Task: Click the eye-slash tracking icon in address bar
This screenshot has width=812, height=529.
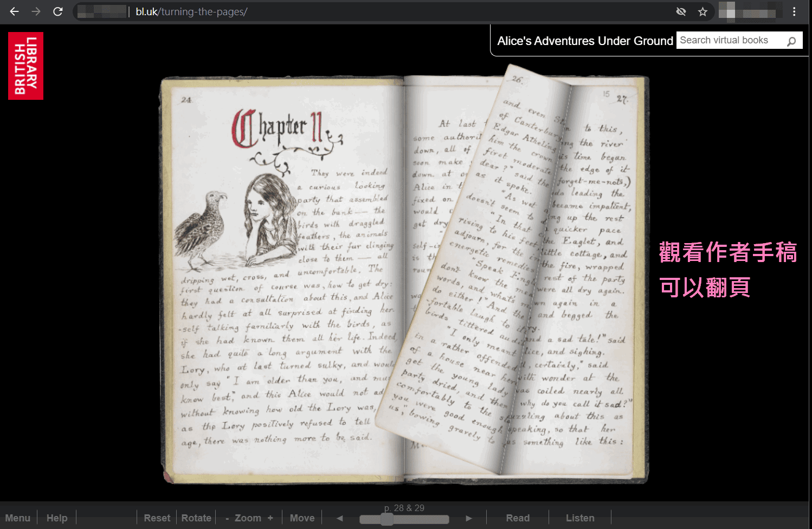Action: [681, 11]
